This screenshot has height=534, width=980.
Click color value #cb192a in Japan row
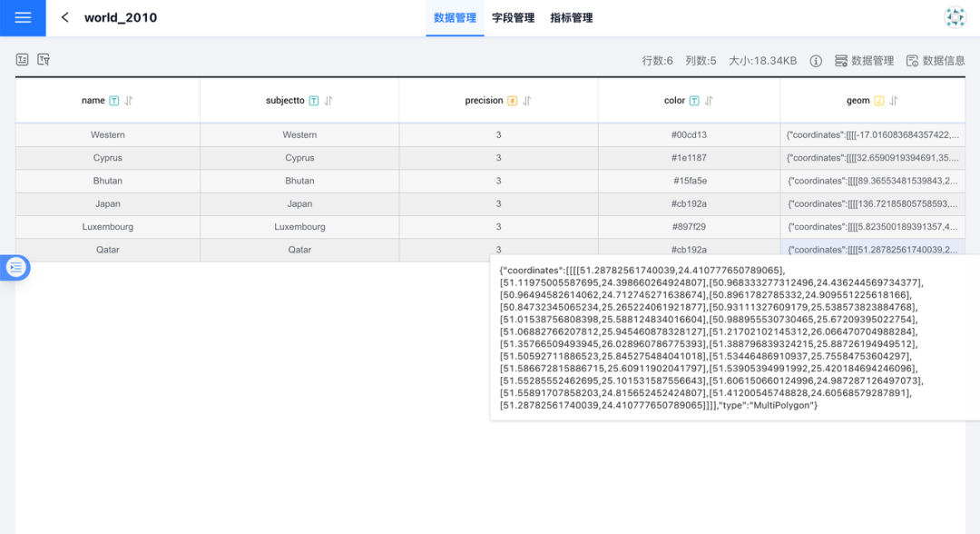(689, 203)
